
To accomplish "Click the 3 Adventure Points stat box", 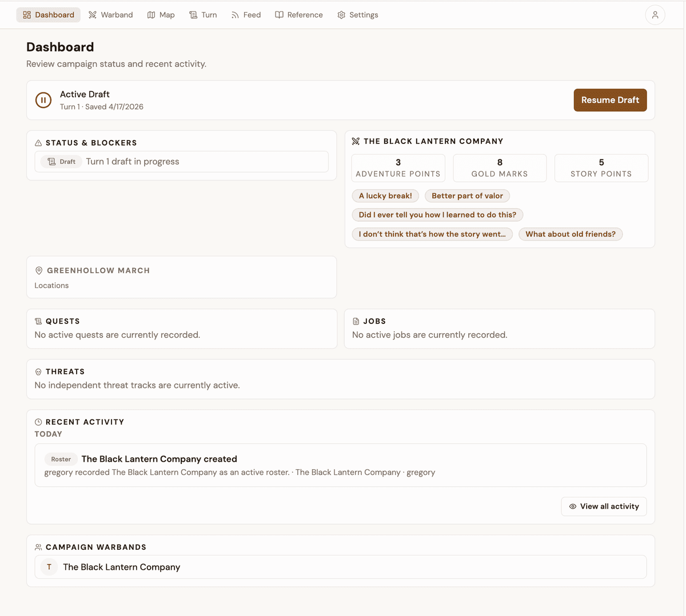I will pyautogui.click(x=398, y=168).
